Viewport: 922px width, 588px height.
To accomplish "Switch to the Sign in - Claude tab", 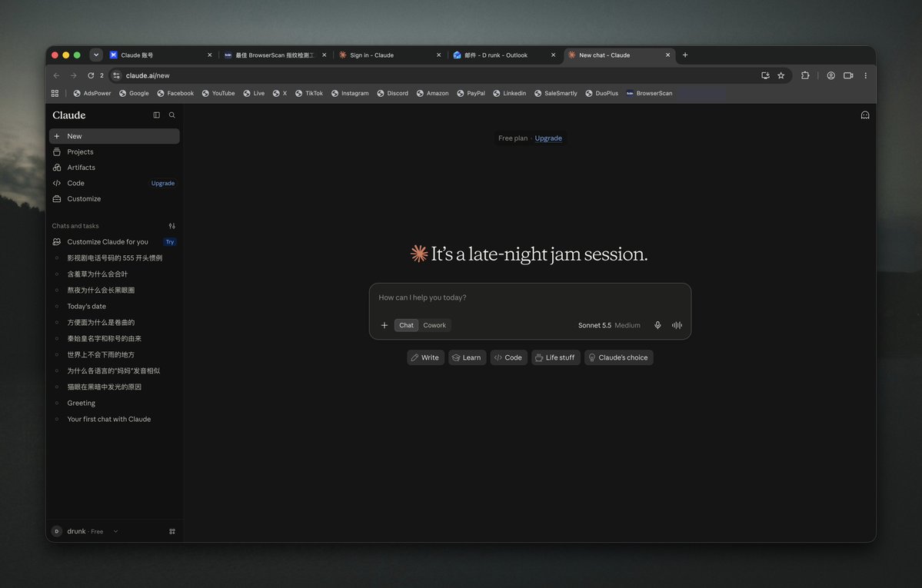I will pos(389,55).
